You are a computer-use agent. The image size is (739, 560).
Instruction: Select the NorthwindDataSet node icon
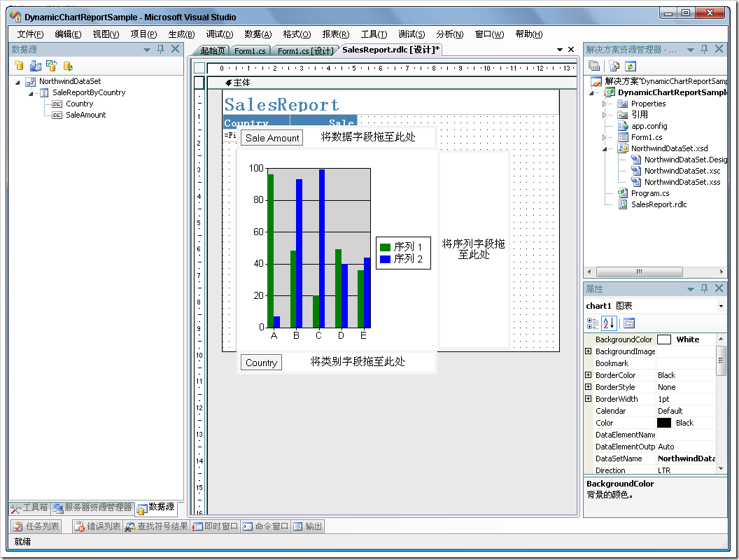coord(31,81)
